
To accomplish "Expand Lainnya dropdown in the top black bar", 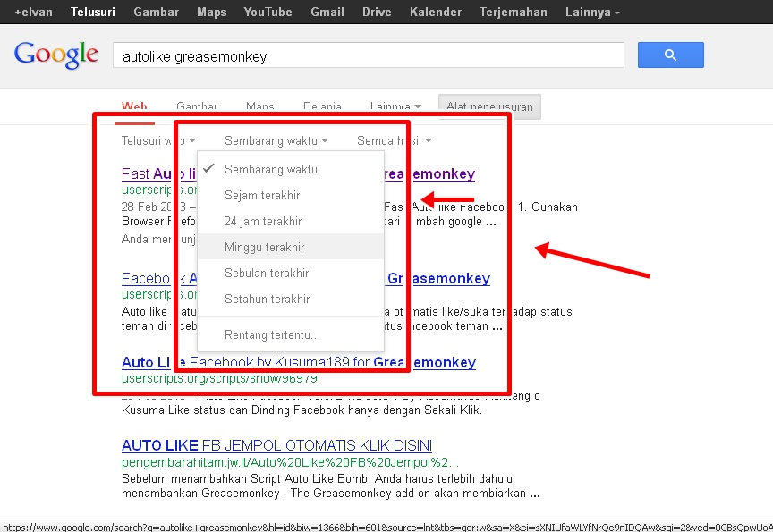I will [x=592, y=12].
